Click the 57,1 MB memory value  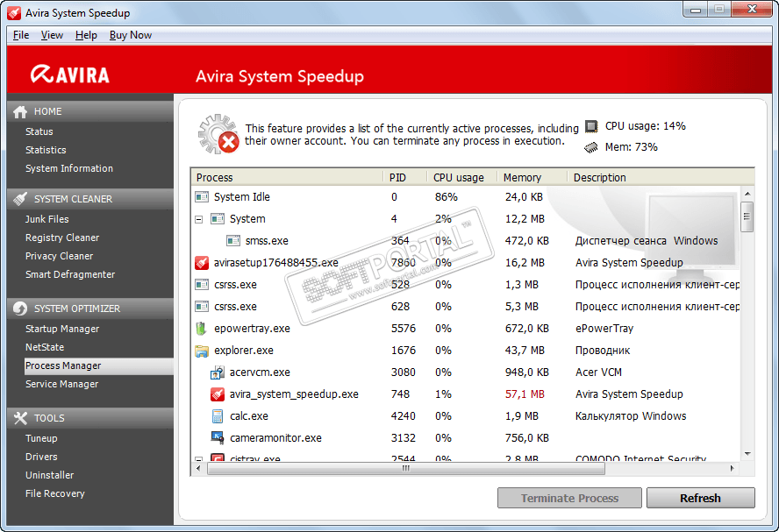coord(525,394)
